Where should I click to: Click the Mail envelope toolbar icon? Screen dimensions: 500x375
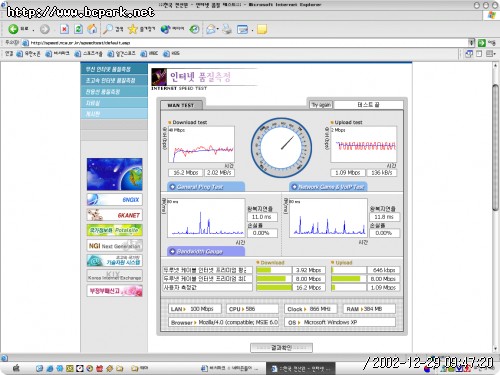(x=211, y=29)
